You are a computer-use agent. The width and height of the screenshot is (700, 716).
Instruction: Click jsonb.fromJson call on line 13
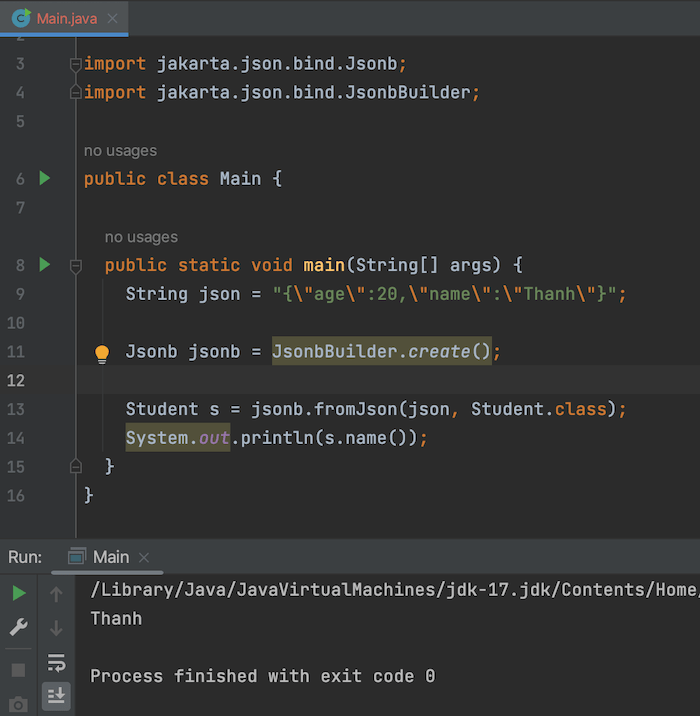(x=324, y=409)
